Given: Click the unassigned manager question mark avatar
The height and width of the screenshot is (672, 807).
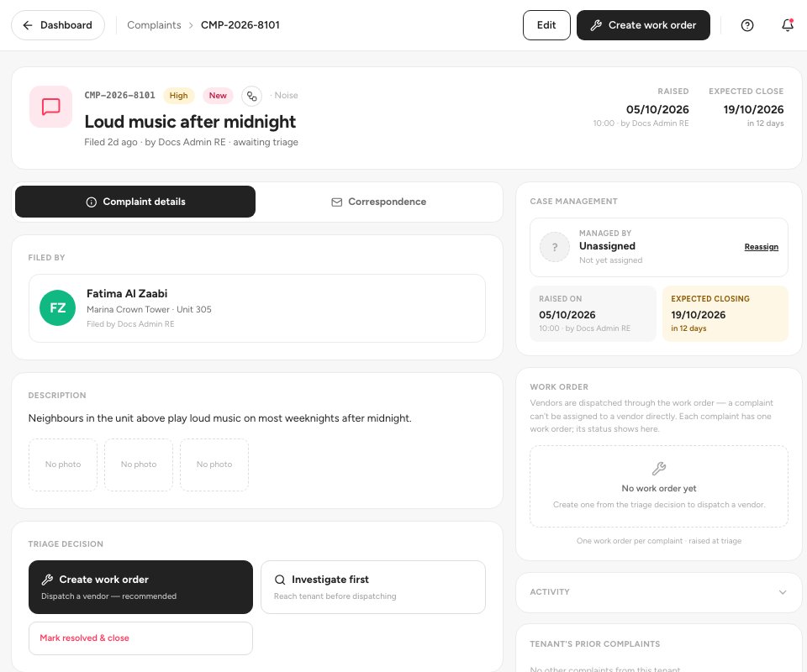Looking at the screenshot, I should [555, 247].
